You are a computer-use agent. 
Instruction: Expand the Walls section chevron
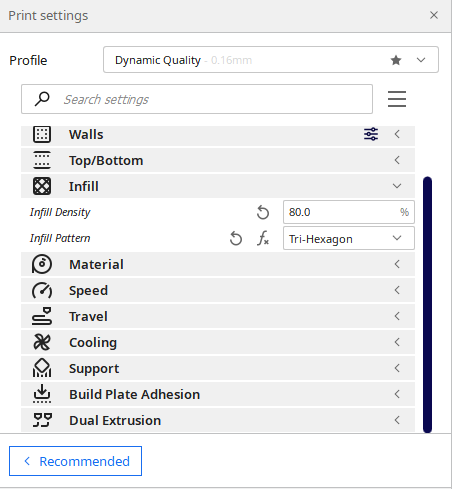397,134
